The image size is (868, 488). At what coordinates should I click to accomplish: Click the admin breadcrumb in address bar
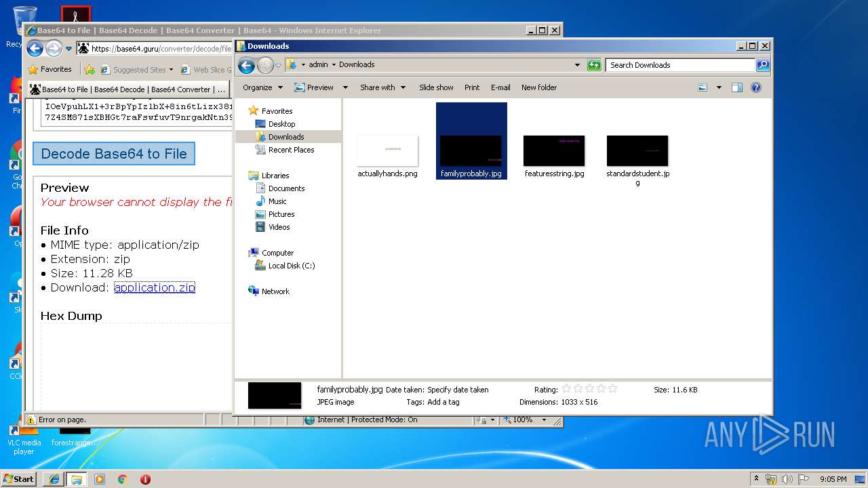pyautogui.click(x=318, y=65)
